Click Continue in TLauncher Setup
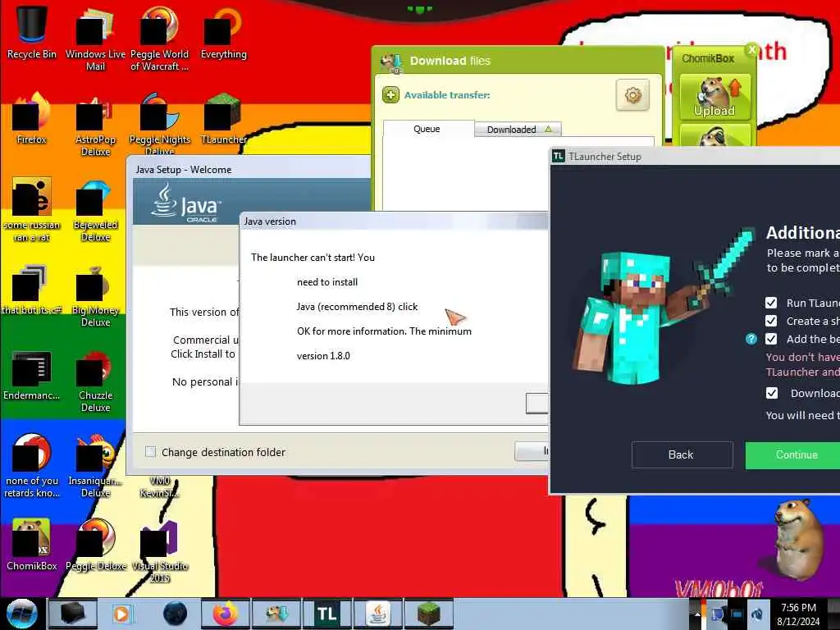Image resolution: width=840 pixels, height=630 pixels. pyautogui.click(x=793, y=454)
